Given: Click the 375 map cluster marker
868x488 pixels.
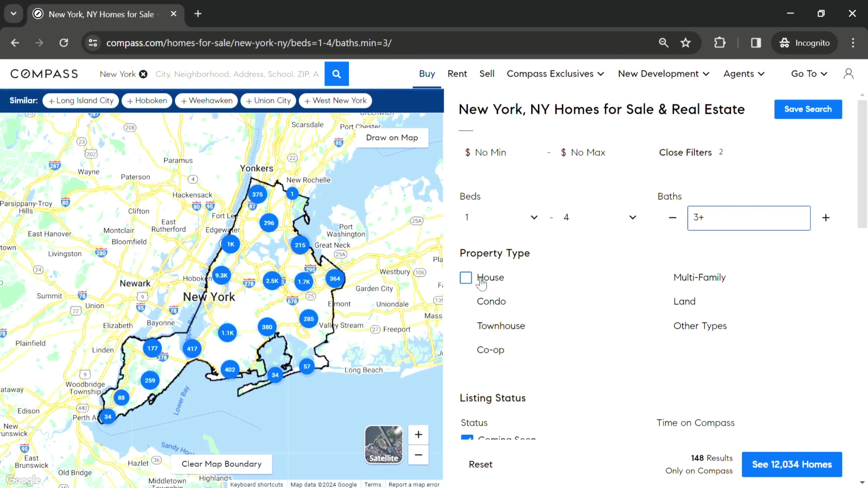Looking at the screenshot, I should (257, 194).
